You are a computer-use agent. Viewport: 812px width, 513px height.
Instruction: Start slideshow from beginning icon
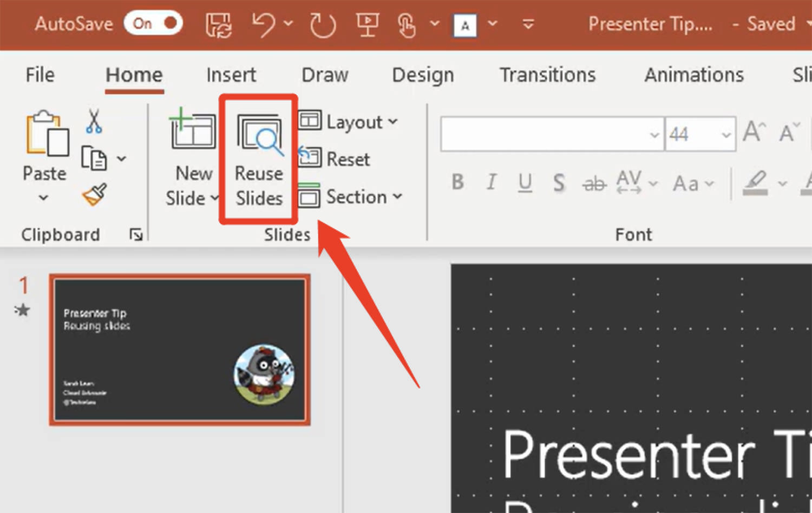coord(367,25)
